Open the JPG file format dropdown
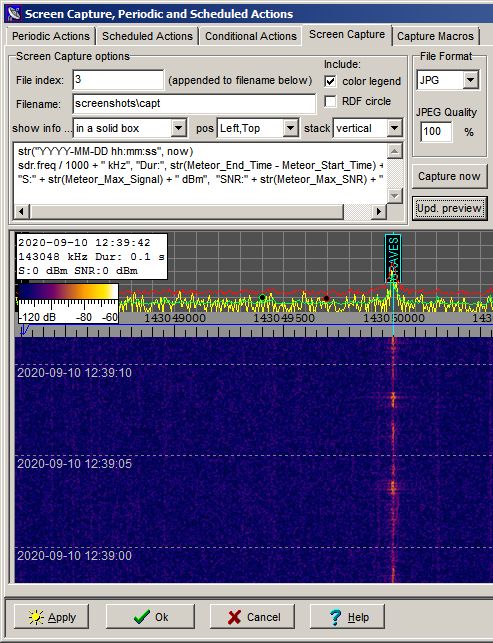This screenshot has height=643, width=493. [x=471, y=80]
